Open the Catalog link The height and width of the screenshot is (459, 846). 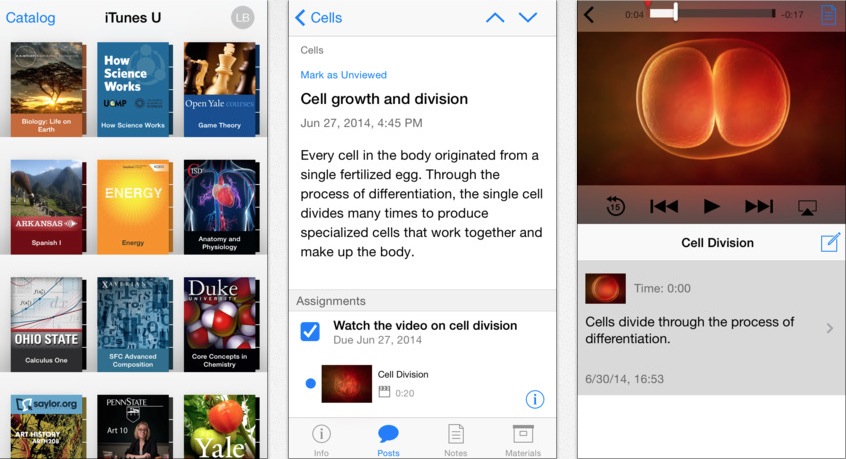pyautogui.click(x=30, y=18)
